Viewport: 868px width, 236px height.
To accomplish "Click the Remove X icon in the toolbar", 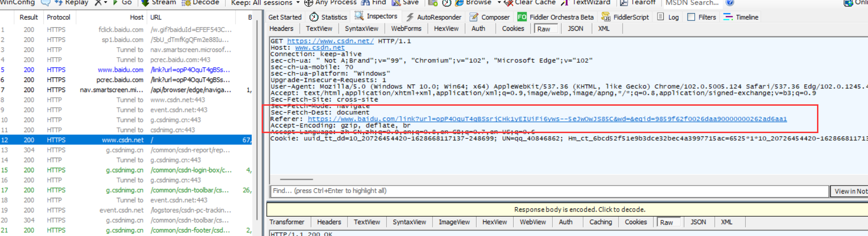I will tap(98, 2).
